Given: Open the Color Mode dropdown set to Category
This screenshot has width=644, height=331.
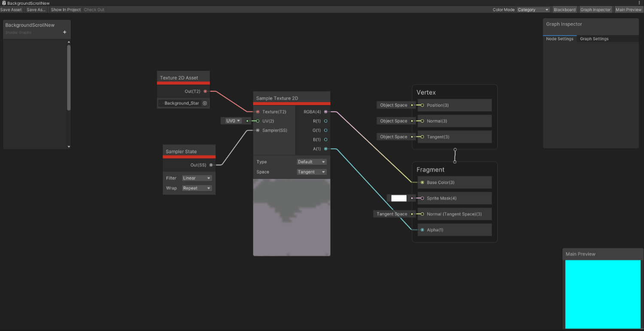Looking at the screenshot, I should pos(533,9).
